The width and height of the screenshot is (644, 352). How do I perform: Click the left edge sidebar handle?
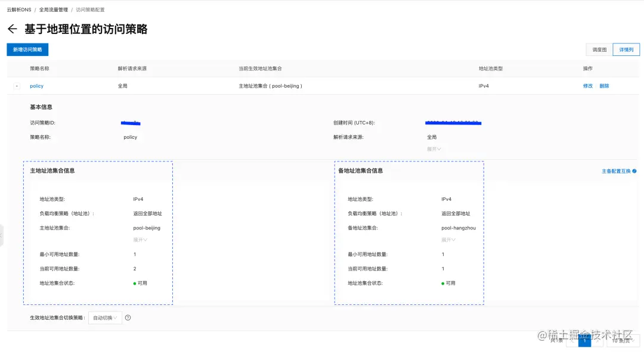(2, 235)
